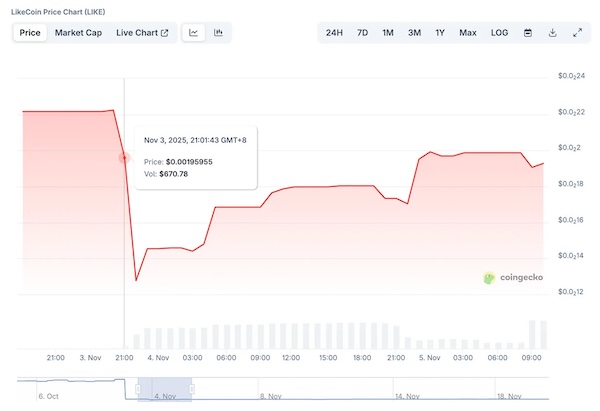600x411 pixels.
Task: Click the CoinGecko watermark logo
Action: point(513,278)
